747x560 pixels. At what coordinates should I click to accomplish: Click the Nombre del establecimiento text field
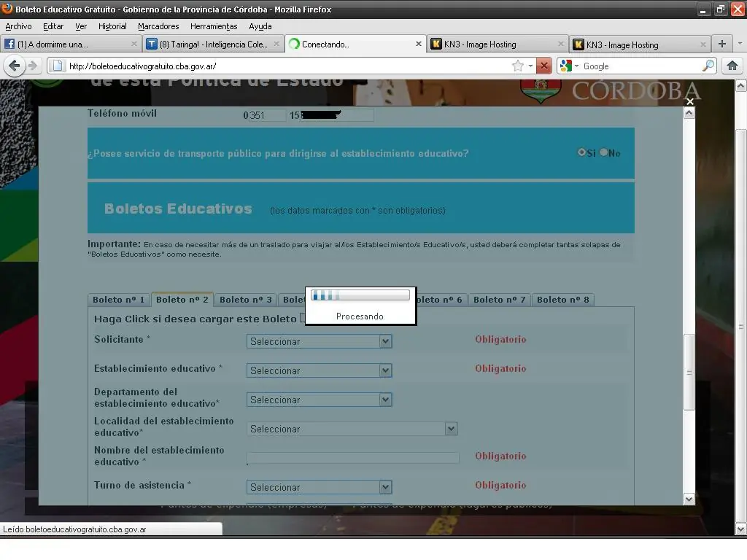352,458
